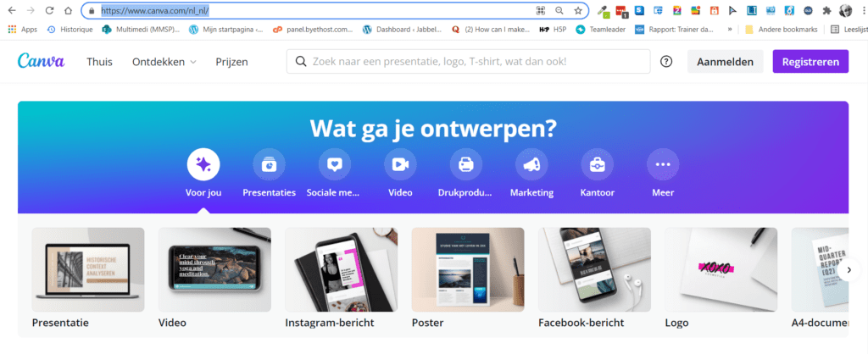Open the Marketing megaphone icon
This screenshot has width=868, height=354.
pos(531,164)
